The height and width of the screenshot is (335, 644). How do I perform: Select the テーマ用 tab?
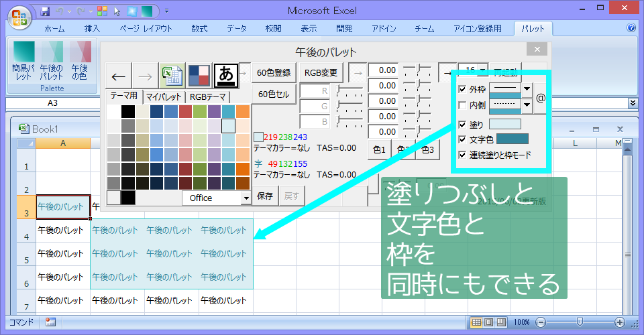123,96
